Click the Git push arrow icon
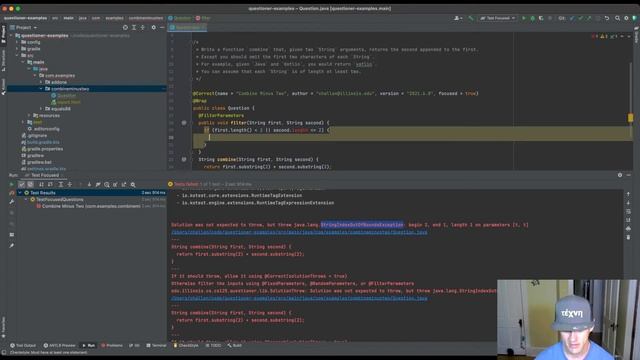Viewport: 640px width, 360px height. tap(589, 18)
